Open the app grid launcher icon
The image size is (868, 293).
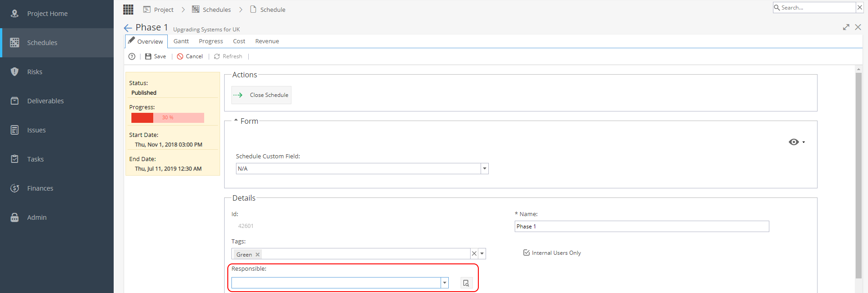coord(128,10)
